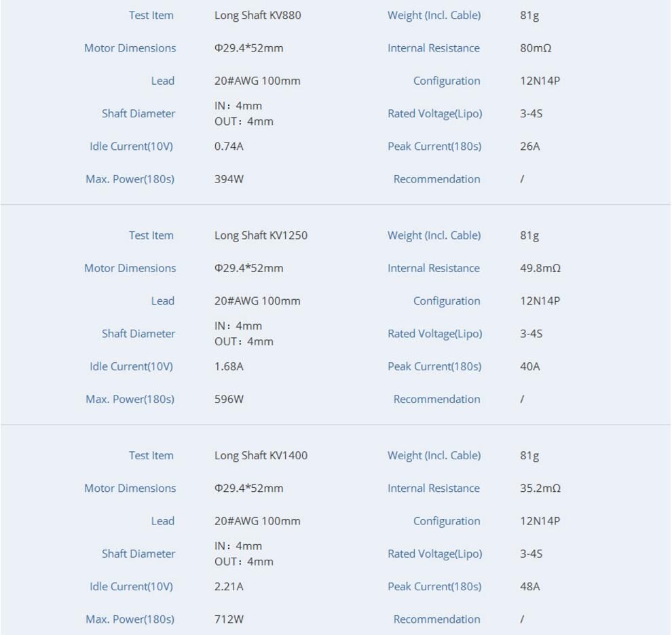
Task: Click the 'Idle Current(10V)' label beside 0.74A
Action: click(x=131, y=147)
